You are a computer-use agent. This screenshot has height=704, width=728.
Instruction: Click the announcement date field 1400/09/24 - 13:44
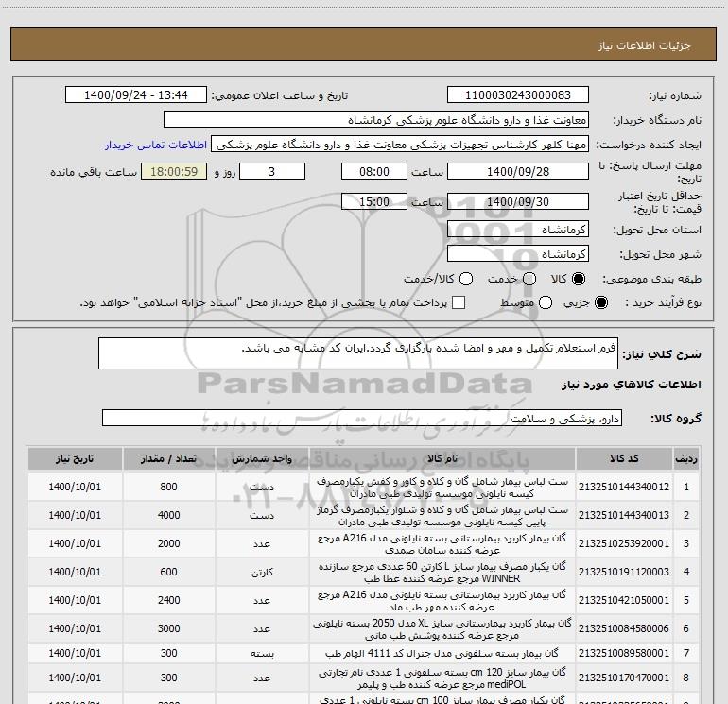pyautogui.click(x=136, y=94)
